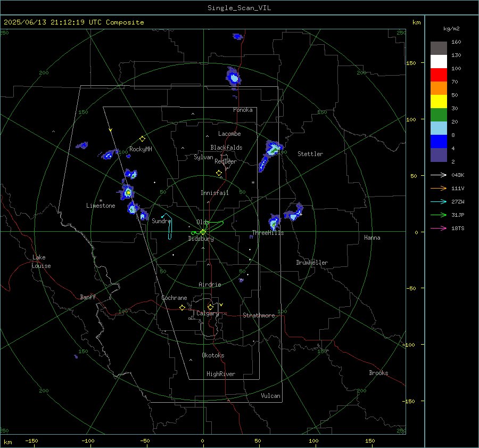
Task: Click the orange 111V track arrow in legend
Action: (439, 189)
